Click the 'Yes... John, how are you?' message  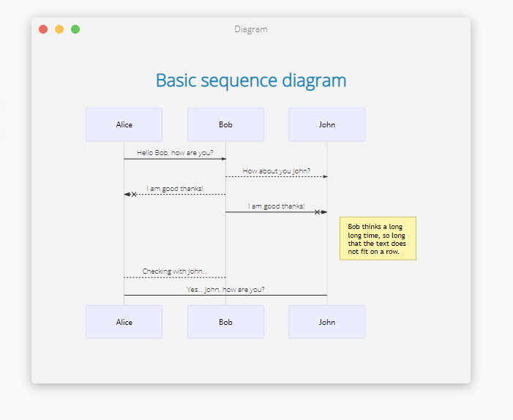(225, 290)
